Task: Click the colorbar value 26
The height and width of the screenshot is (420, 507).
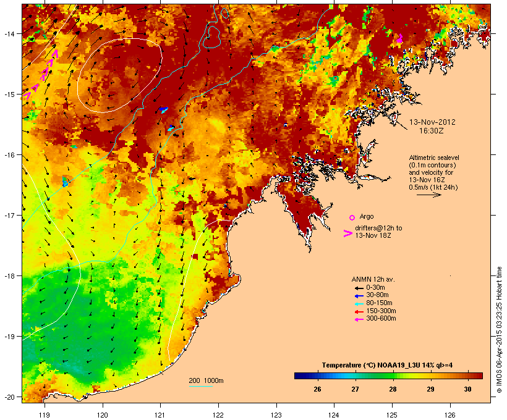Action: (317, 389)
